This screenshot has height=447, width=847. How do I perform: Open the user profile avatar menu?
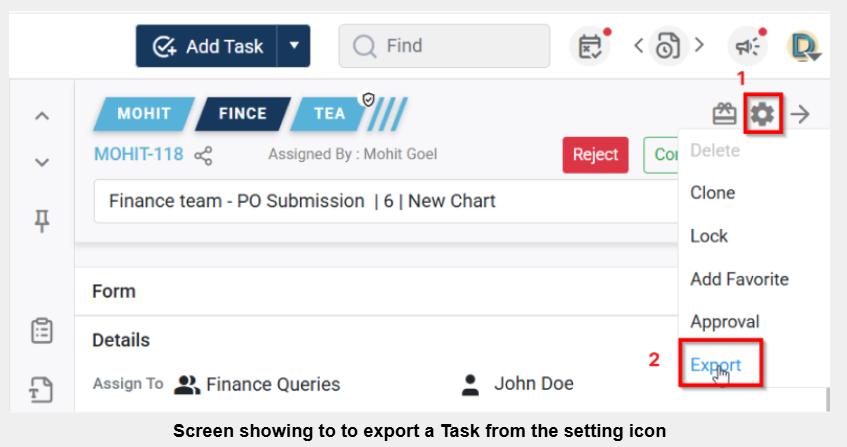[804, 46]
